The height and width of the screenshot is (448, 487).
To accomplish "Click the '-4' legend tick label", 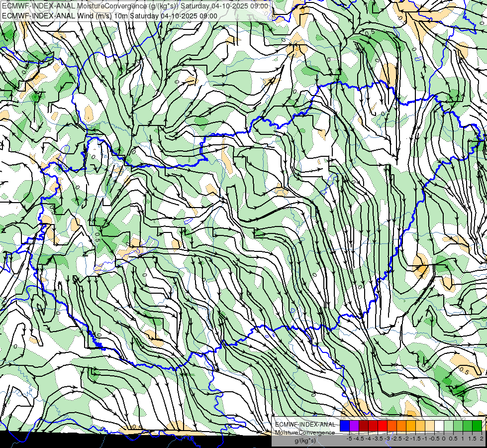I will (368, 439).
